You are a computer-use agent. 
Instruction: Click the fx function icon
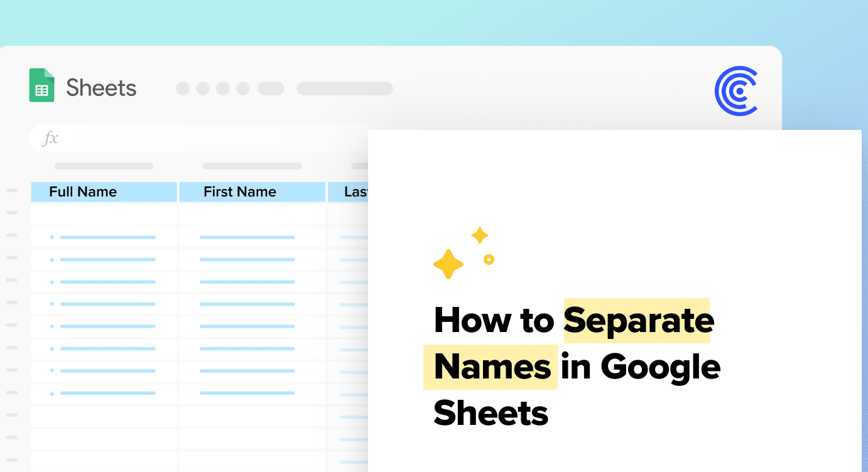(50, 138)
